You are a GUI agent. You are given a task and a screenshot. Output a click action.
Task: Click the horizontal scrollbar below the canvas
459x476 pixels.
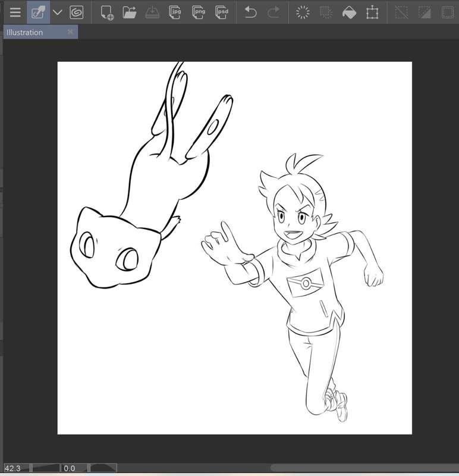[364, 468]
